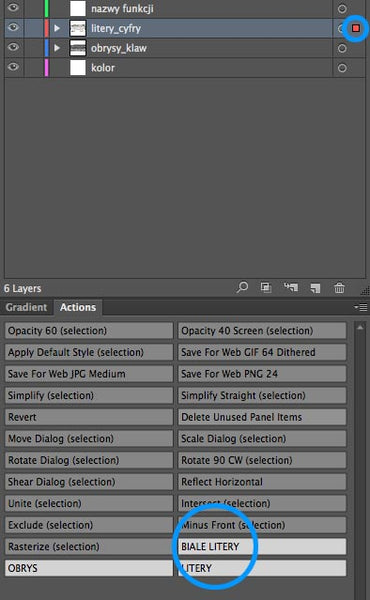Image resolution: width=370 pixels, height=600 pixels.
Task: Make or release clipping mask icon
Action: click(x=266, y=287)
